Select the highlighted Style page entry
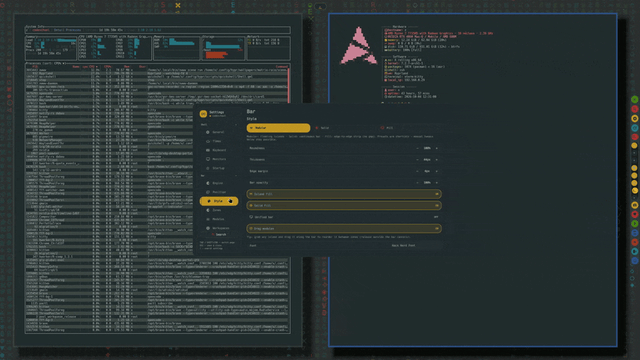The width and height of the screenshot is (640, 360). (219, 201)
